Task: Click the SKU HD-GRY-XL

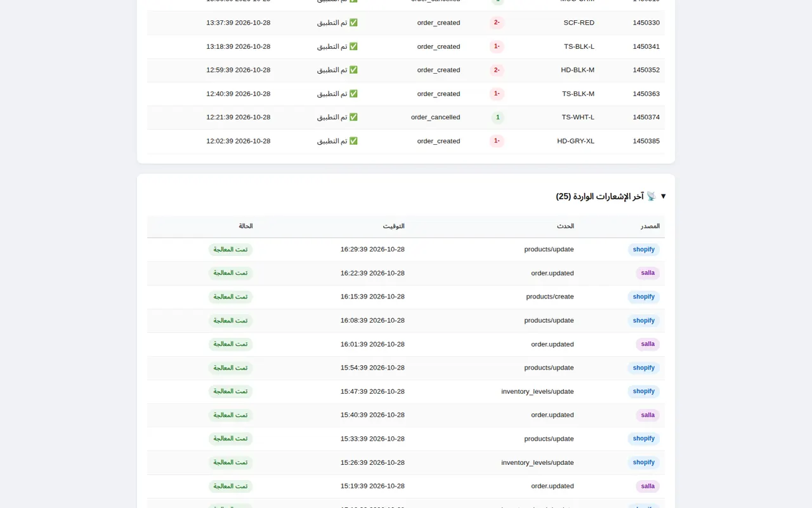Action: point(575,141)
